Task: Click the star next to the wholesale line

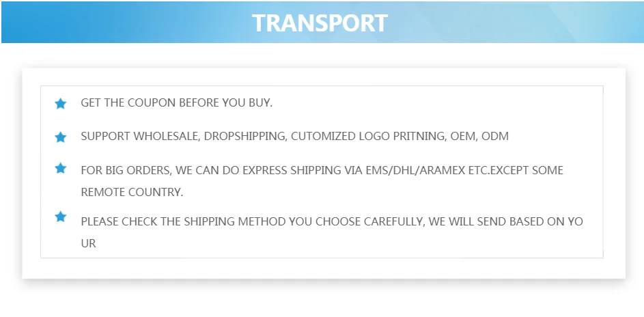Action: point(61,137)
